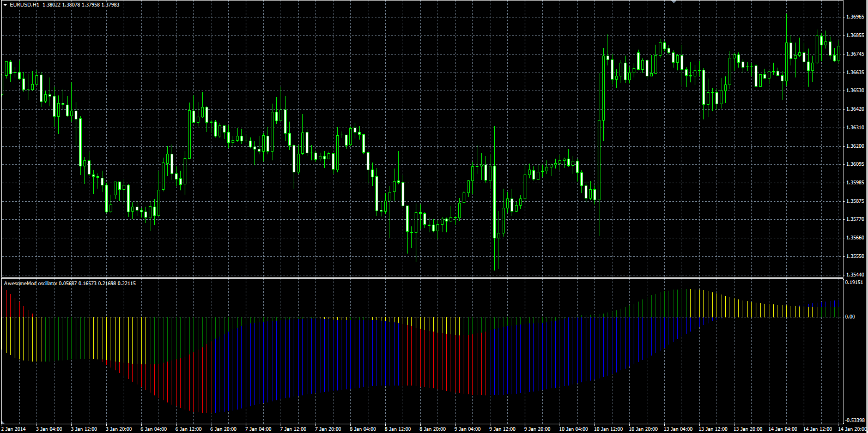Click the 14 Jan 12:00 time label
The image size is (868, 433).
pos(817,429)
